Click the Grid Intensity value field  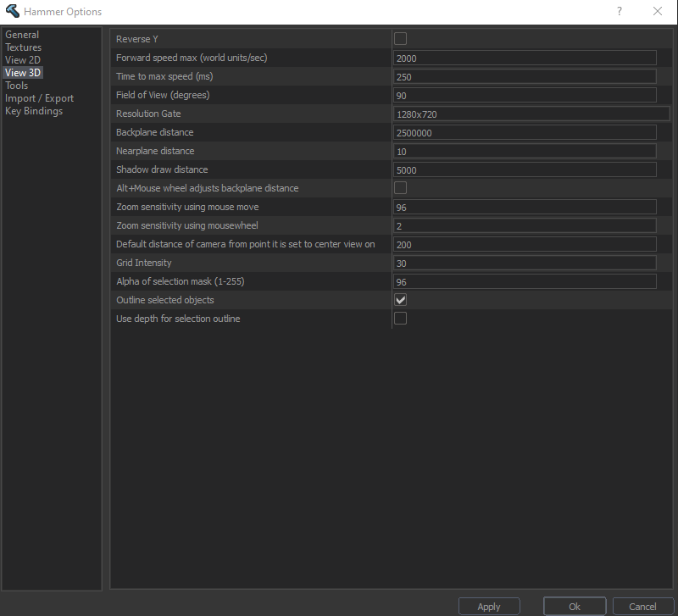pyautogui.click(x=524, y=263)
